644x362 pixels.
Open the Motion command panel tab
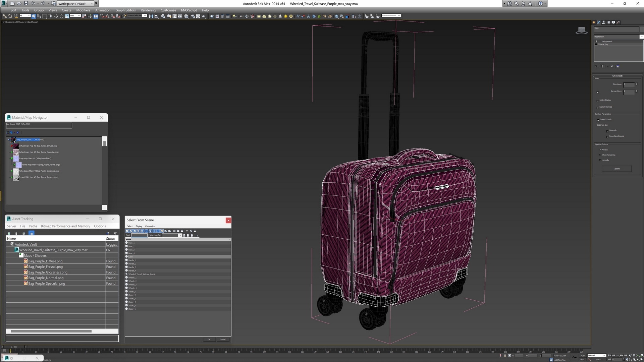click(608, 22)
